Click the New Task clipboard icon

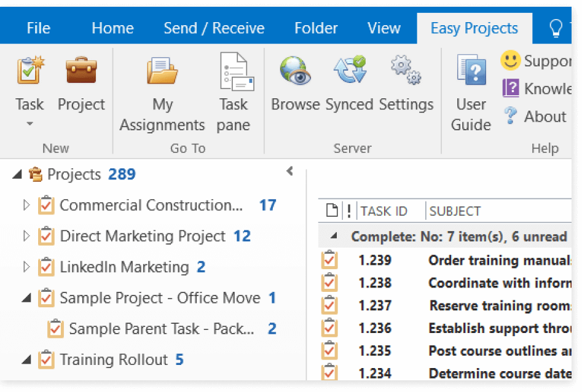(x=30, y=70)
